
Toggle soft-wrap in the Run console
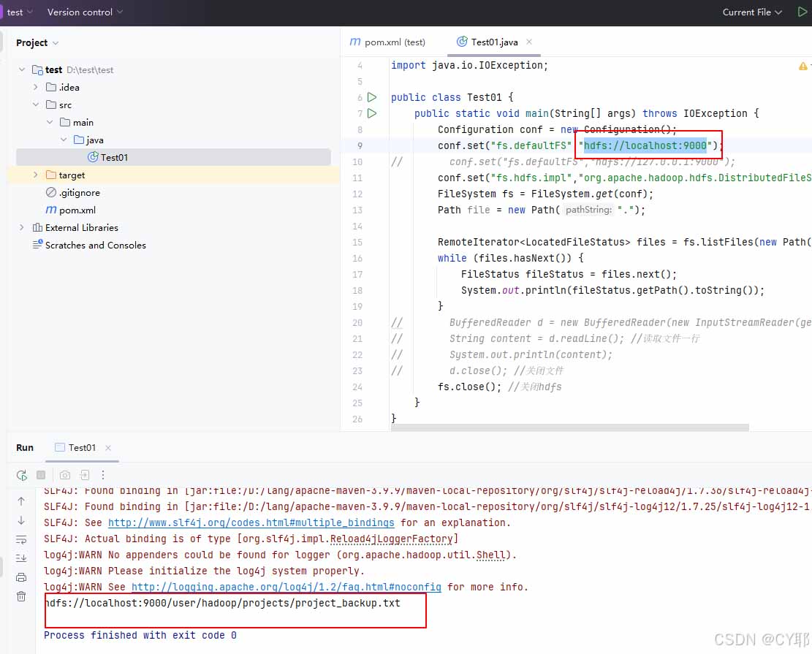tap(21, 539)
